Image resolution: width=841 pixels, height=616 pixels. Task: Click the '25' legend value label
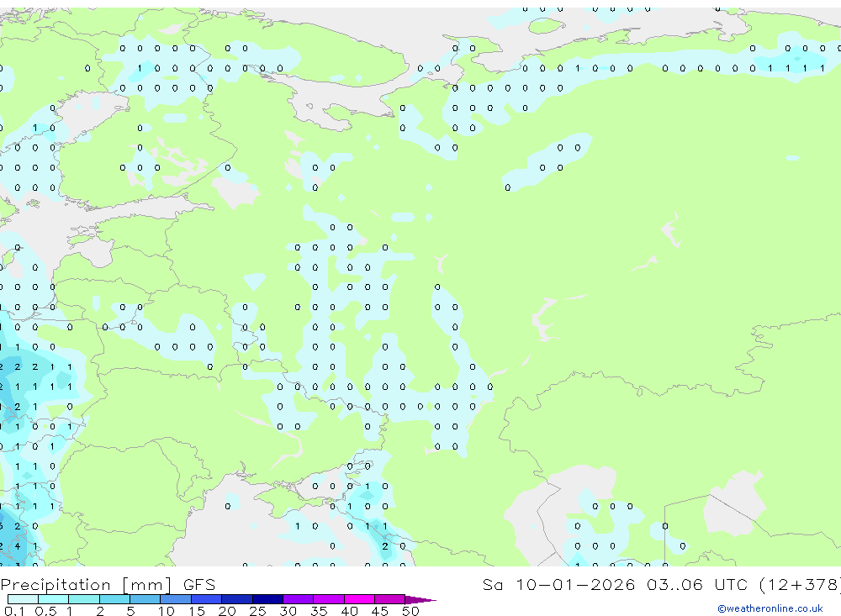[257, 611]
